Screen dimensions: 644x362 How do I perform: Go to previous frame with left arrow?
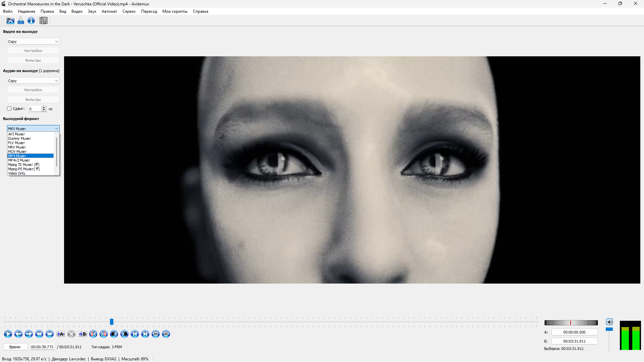18,334
